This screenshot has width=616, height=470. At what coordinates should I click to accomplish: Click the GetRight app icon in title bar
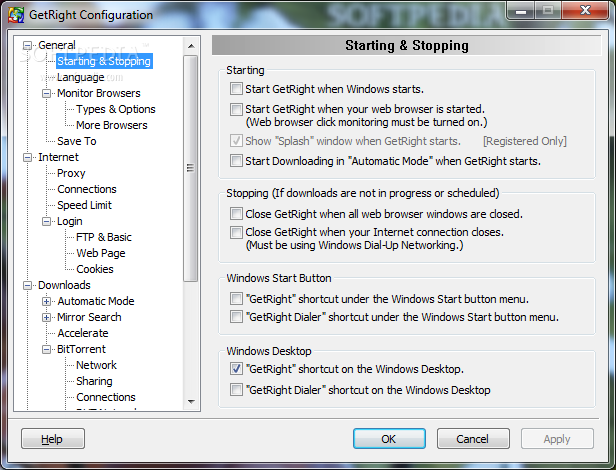pyautogui.click(x=16, y=15)
